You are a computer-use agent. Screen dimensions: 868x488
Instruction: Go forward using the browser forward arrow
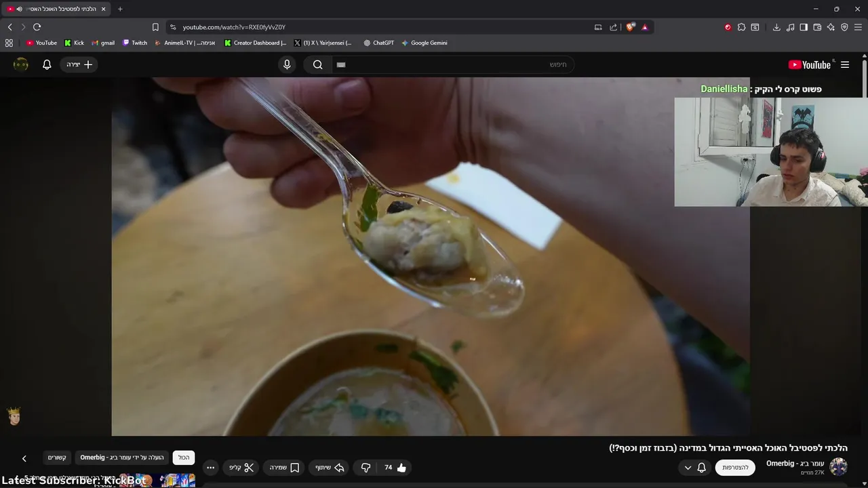(x=23, y=27)
